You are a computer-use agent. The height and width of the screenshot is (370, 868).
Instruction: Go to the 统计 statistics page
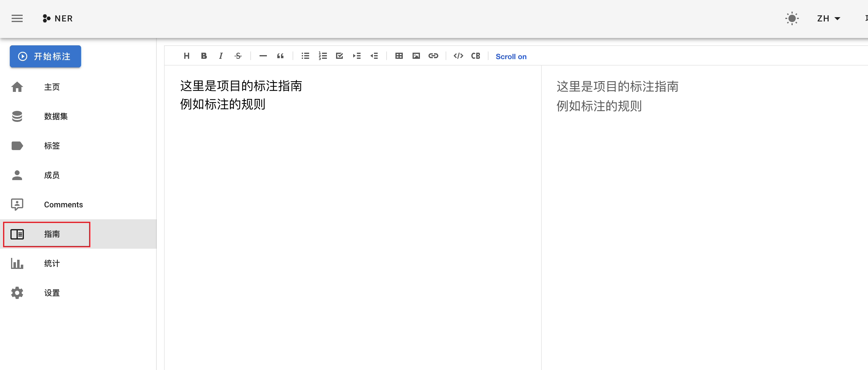(x=51, y=263)
